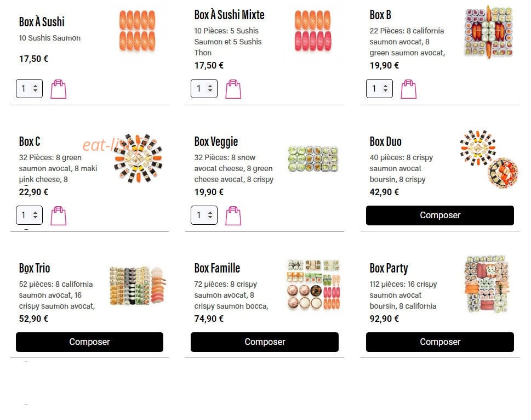Viewport: 531px width, 420px height.
Task: Add Box À Sushi Mixte to bag
Action: click(x=233, y=89)
